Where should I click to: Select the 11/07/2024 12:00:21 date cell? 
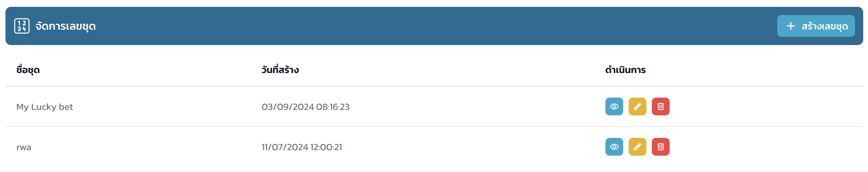coord(302,147)
